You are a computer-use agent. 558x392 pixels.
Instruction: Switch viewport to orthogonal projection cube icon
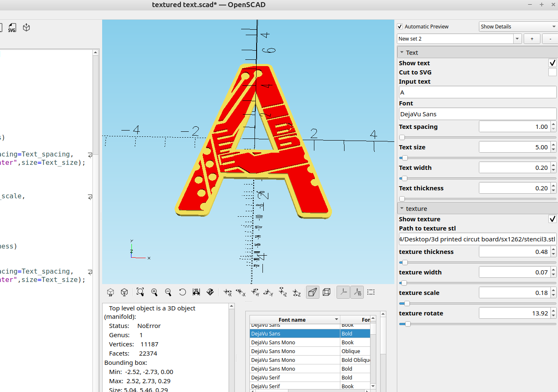point(328,292)
